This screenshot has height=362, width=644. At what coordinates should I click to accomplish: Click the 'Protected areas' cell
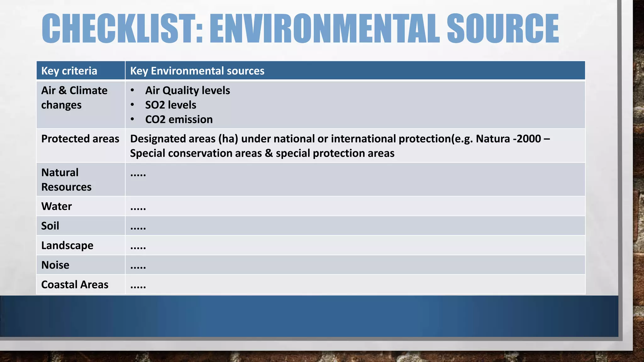click(81, 146)
